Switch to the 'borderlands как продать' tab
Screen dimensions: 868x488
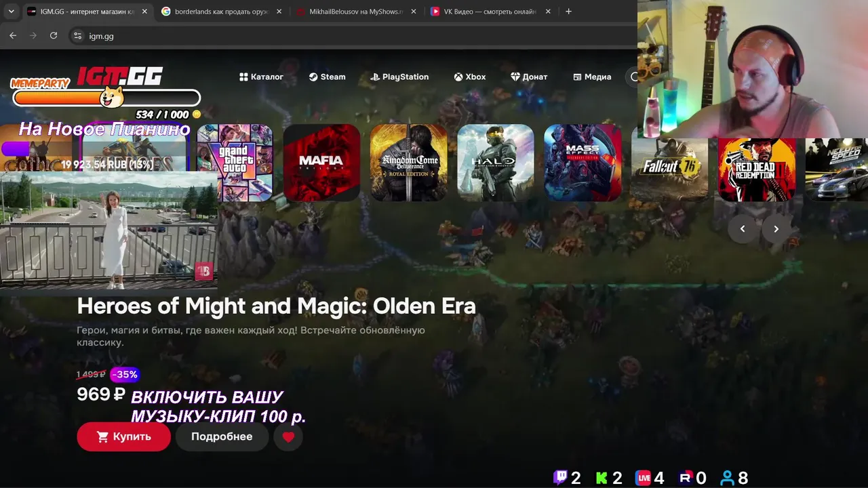point(222,12)
